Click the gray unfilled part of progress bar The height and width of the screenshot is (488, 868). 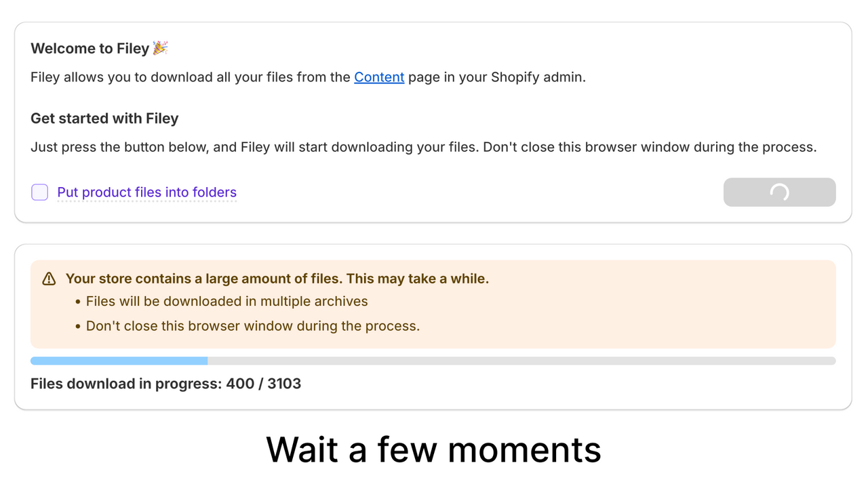521,361
